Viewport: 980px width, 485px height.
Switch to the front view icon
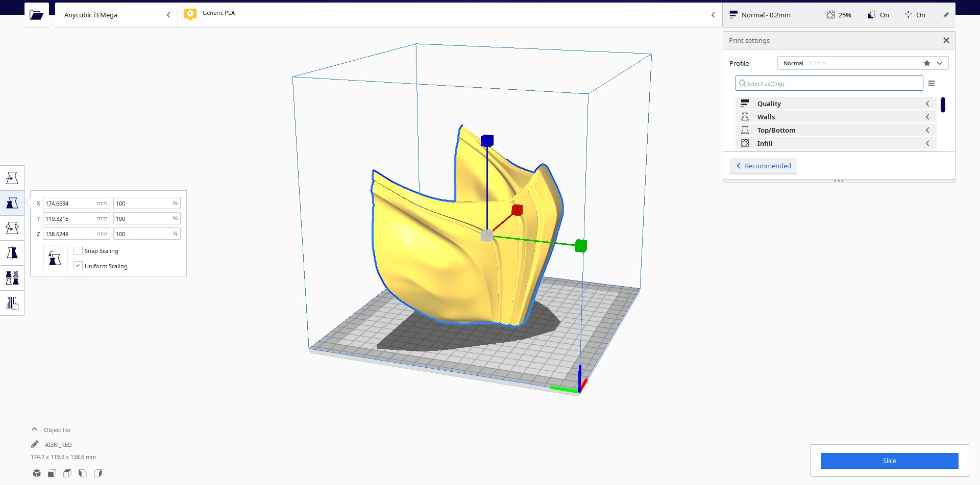[52, 473]
